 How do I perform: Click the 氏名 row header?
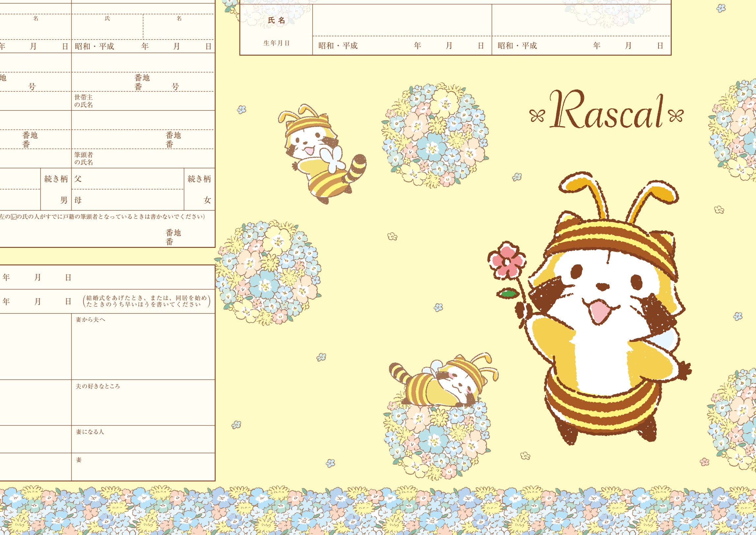tap(276, 20)
